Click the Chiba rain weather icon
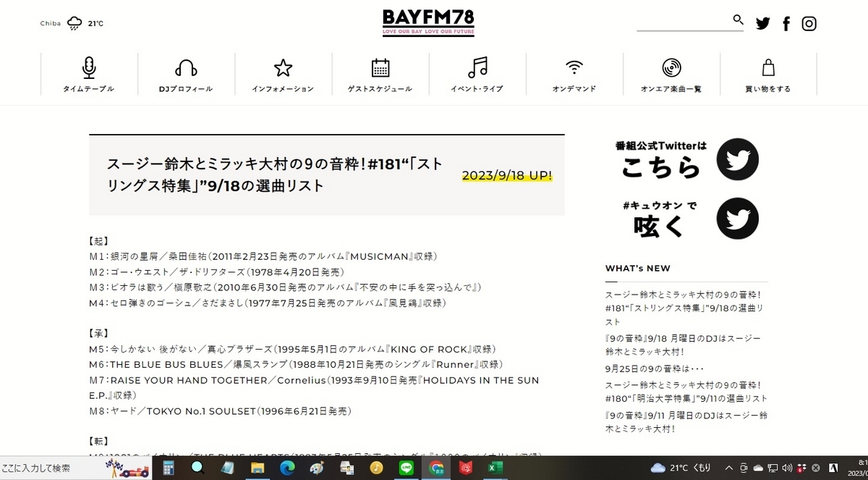The height and width of the screenshot is (480, 868). [75, 23]
